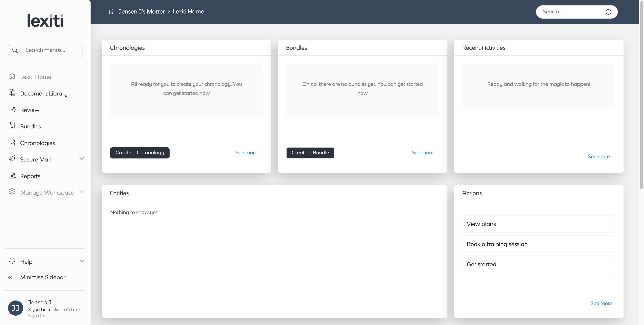Collapse sidebar with Minimise Sidebar
This screenshot has width=644, height=325.
click(42, 277)
